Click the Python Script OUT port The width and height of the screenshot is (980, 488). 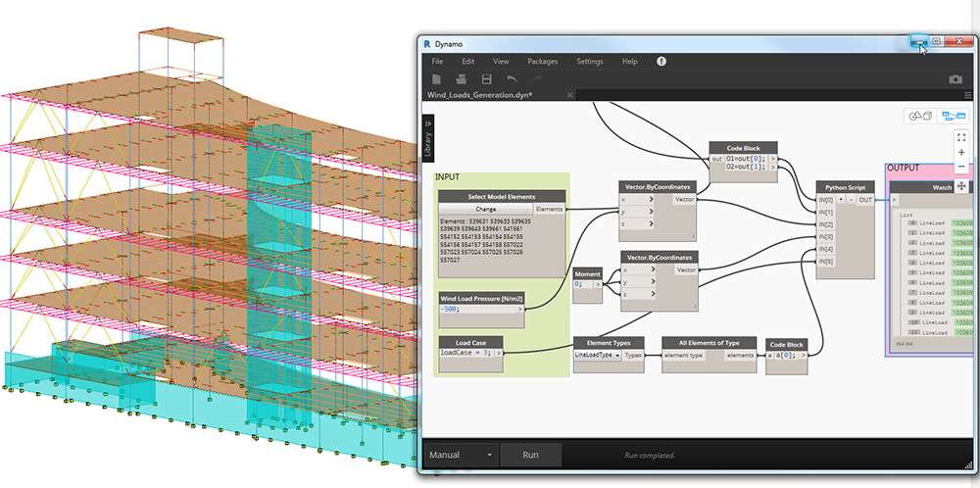(865, 199)
